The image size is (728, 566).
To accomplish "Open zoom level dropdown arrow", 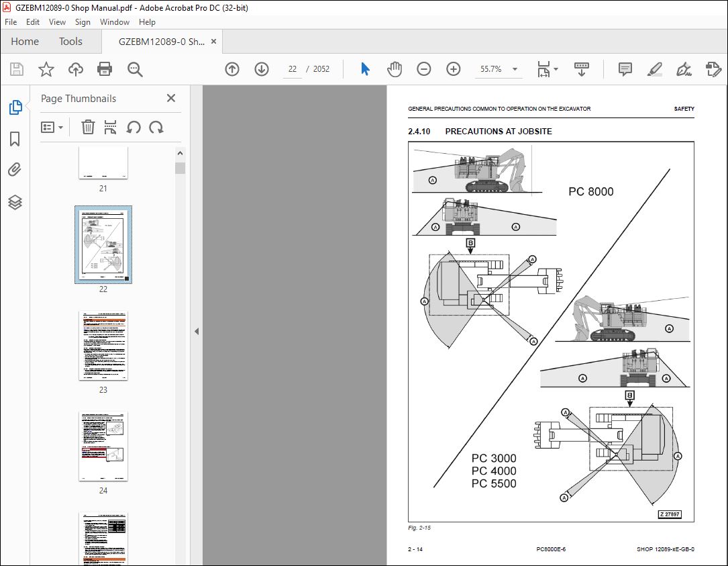I will (x=515, y=69).
